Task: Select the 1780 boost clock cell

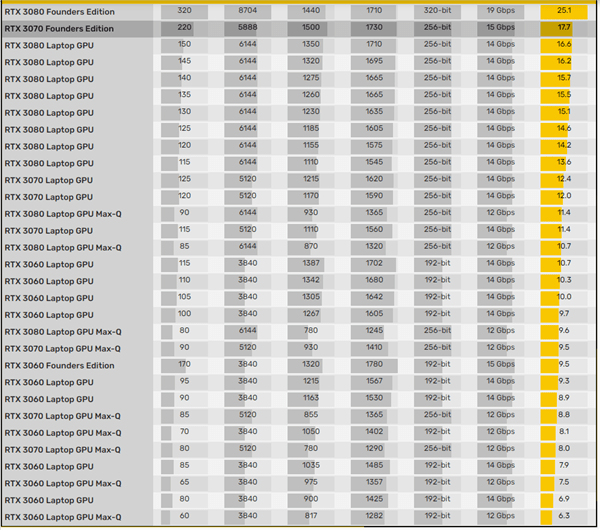Action: pos(374,365)
